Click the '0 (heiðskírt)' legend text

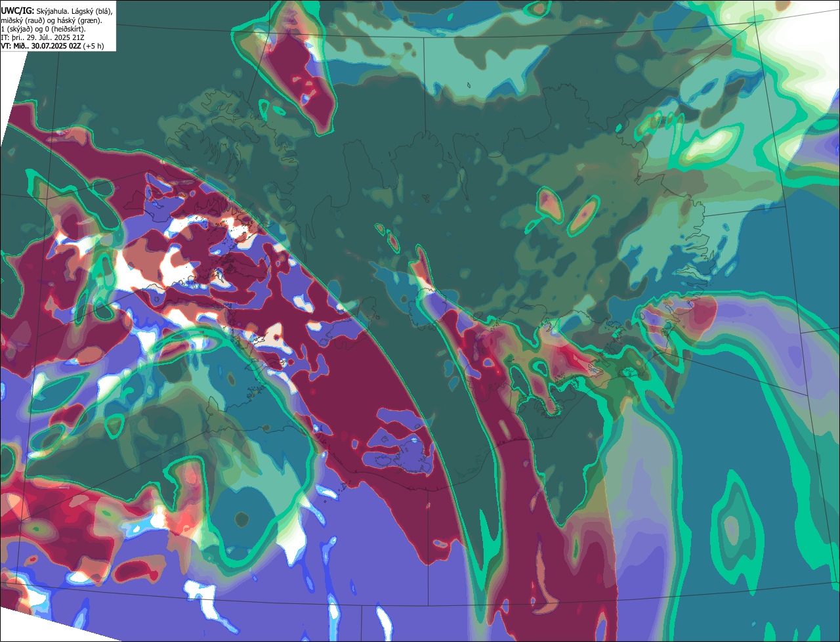coord(65,30)
